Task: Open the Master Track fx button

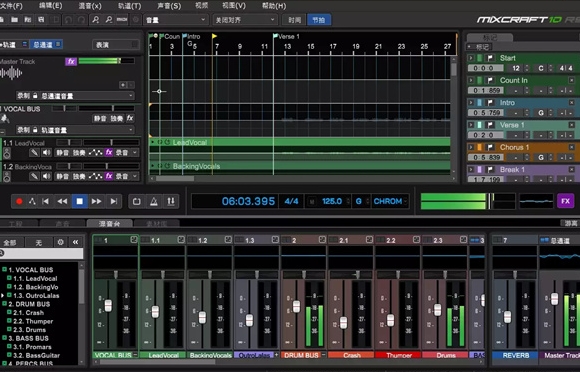Action: (x=71, y=61)
